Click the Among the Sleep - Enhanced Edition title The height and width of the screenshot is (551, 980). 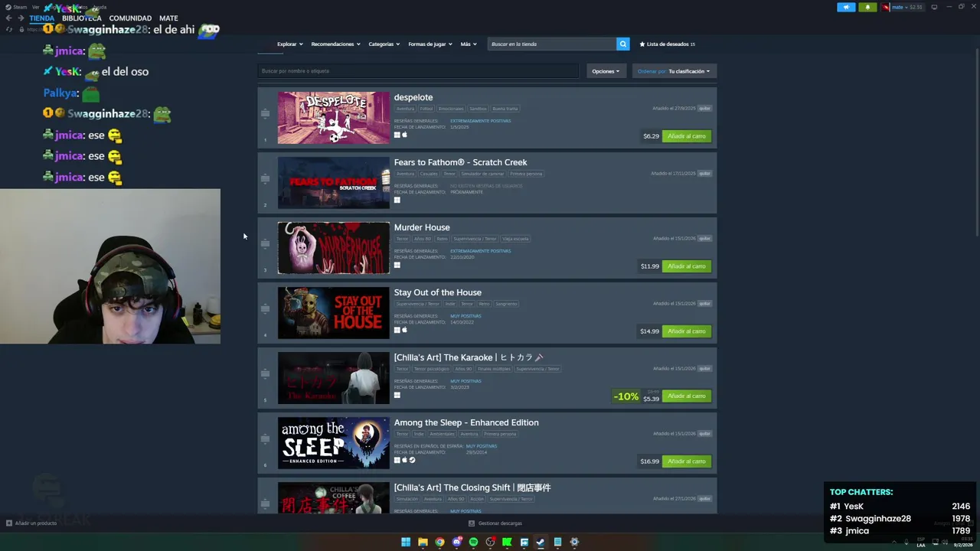click(x=466, y=422)
